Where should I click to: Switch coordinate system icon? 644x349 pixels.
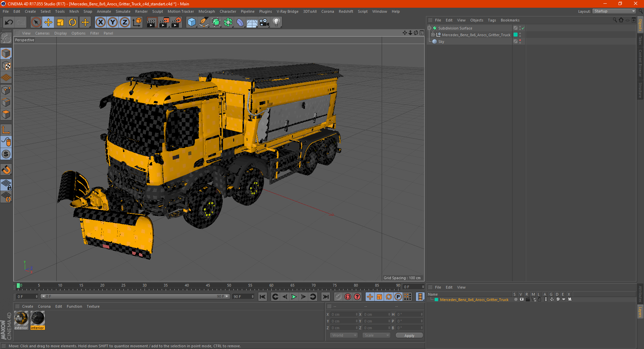pos(137,22)
